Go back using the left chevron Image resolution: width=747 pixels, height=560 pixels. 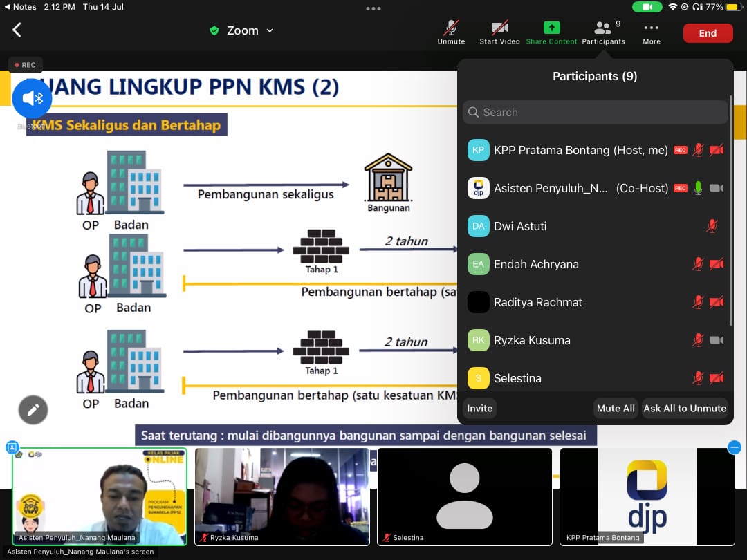tap(17, 30)
